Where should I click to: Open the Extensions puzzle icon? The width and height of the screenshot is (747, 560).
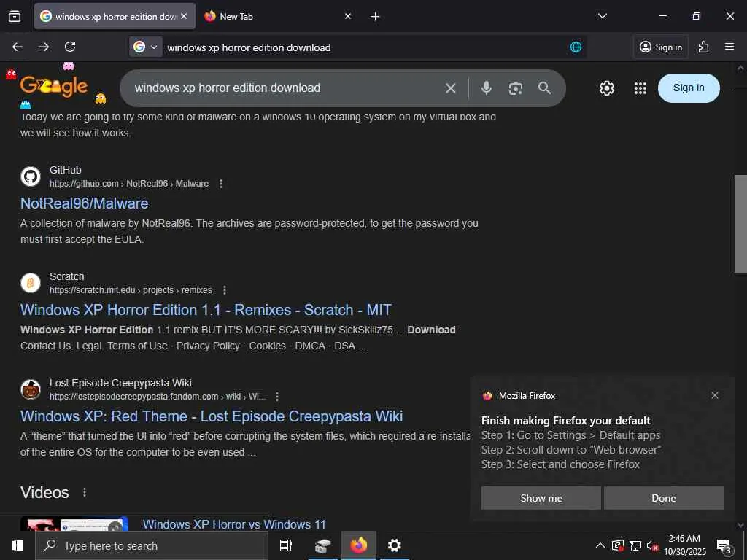[x=704, y=47]
